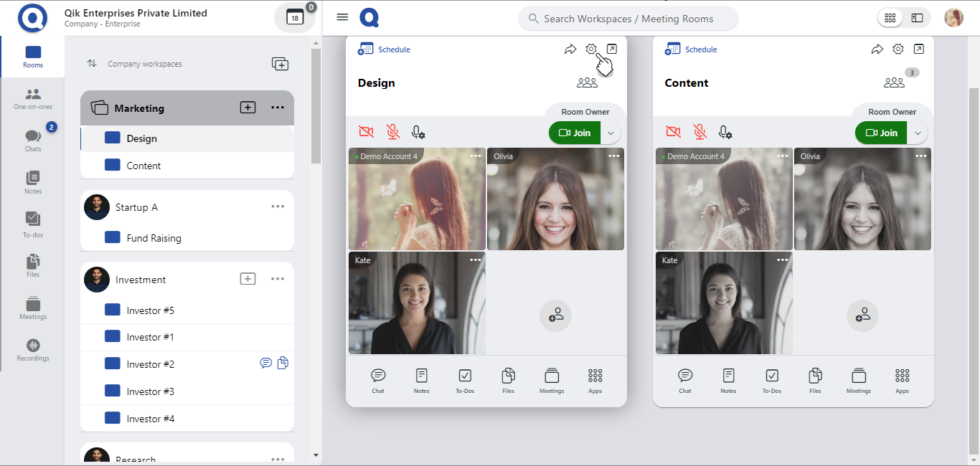Screen dimensions: 980x466
Task: Click Schedule link on Design room
Action: (x=385, y=49)
